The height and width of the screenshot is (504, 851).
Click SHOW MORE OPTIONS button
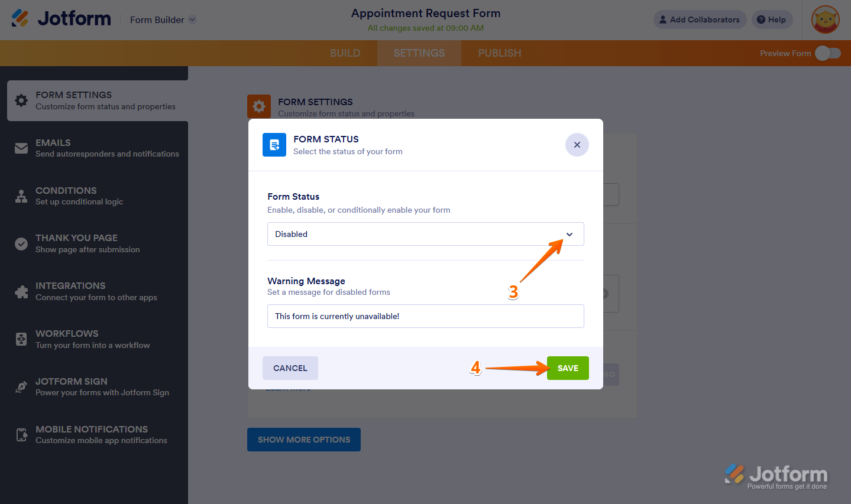(x=303, y=440)
